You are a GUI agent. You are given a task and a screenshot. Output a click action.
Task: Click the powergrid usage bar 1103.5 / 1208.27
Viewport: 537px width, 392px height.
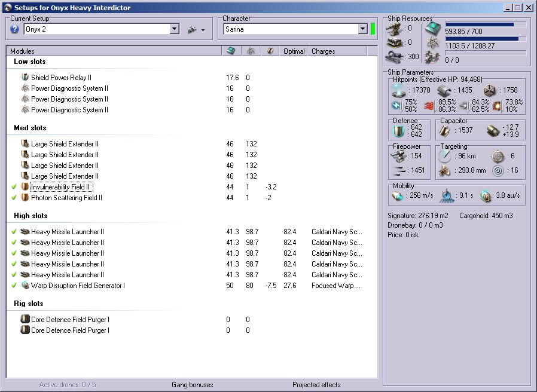tap(486, 39)
